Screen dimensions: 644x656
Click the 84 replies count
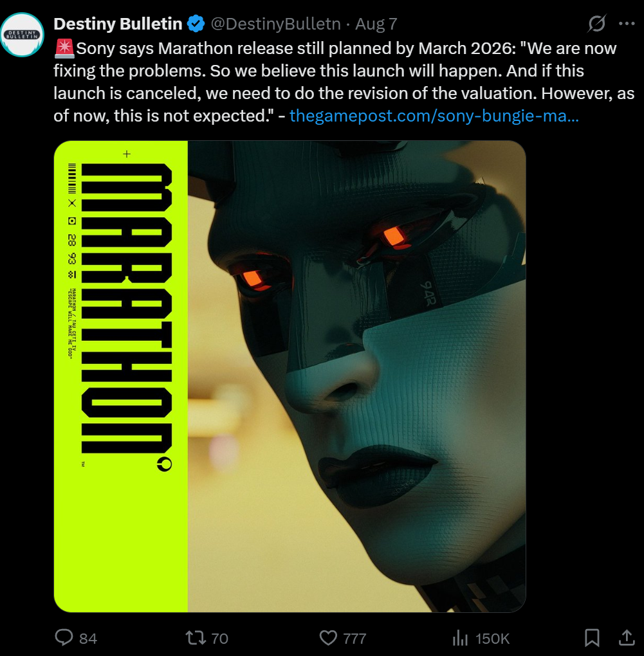point(88,639)
